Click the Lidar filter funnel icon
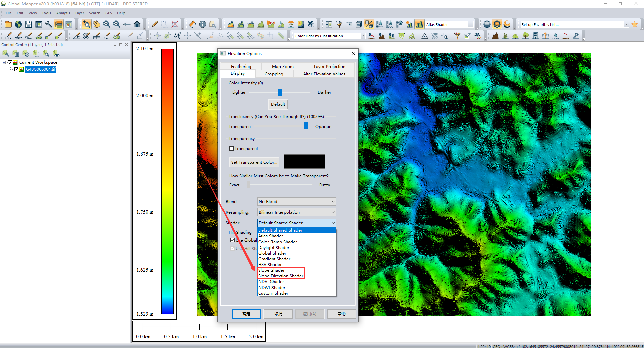Viewport: 644px width, 348px height. coord(457,36)
